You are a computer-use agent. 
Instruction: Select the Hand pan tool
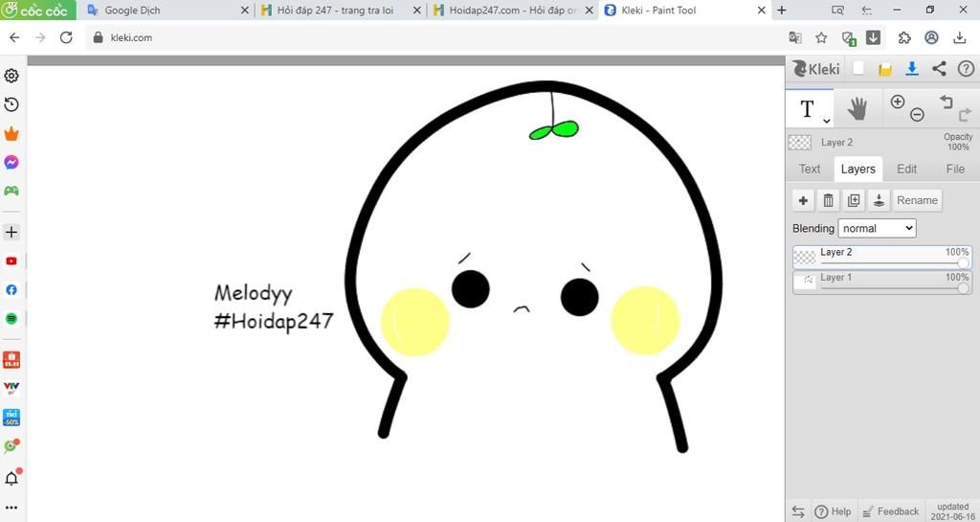tap(857, 109)
